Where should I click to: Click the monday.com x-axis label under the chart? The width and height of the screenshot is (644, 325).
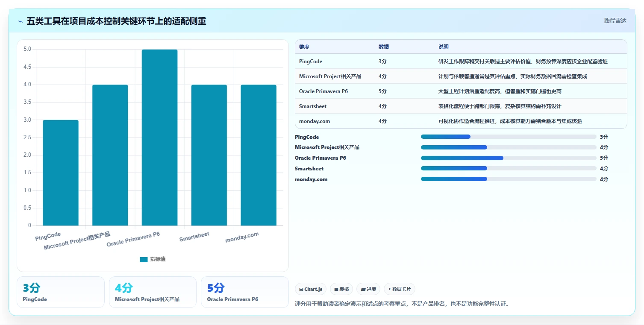(242, 237)
